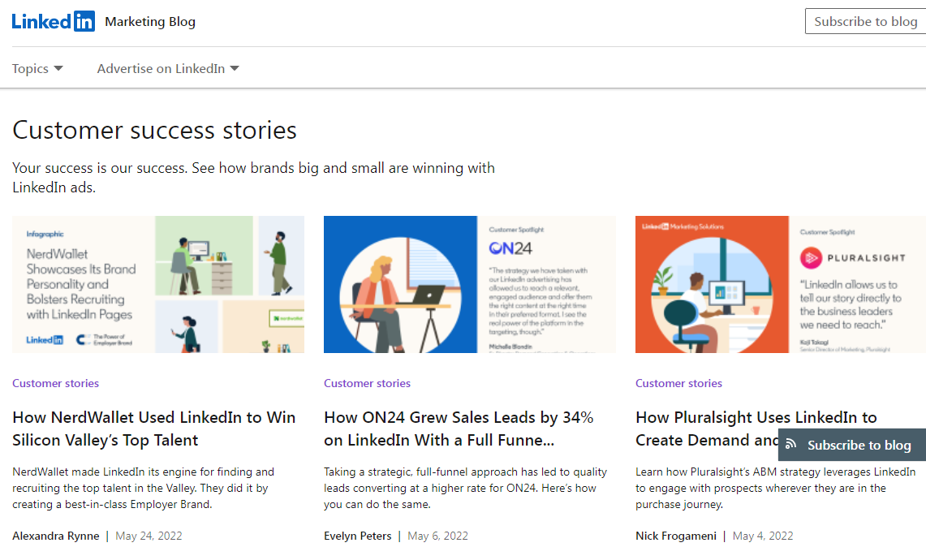Open the Topics menu
926x560 pixels.
pyautogui.click(x=31, y=69)
